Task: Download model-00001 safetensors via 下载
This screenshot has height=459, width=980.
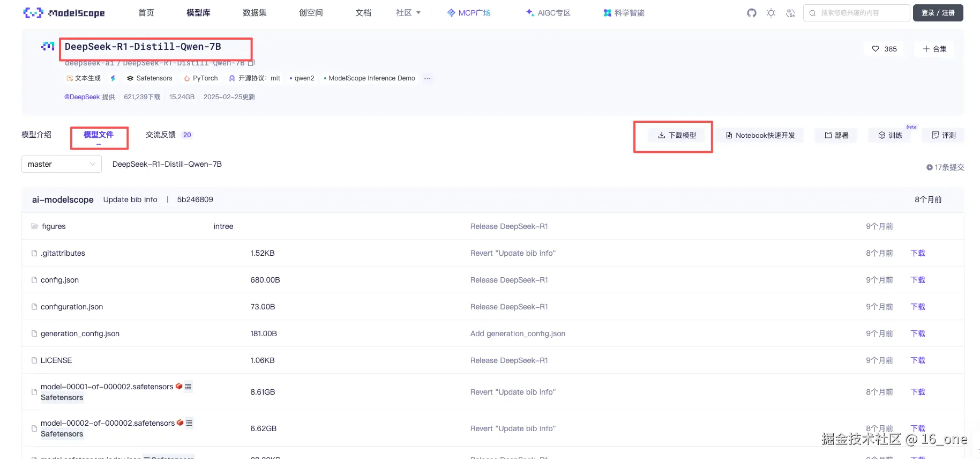Action: pyautogui.click(x=918, y=392)
